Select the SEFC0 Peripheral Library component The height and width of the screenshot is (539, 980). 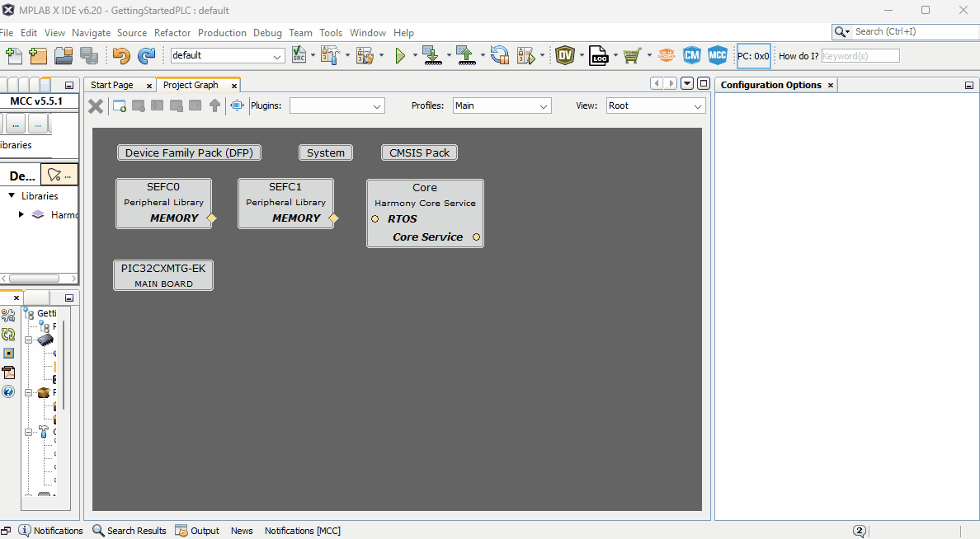tap(164, 203)
